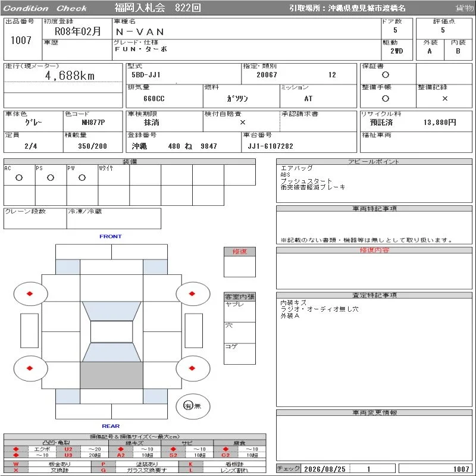Click the seating capacity 2/4
The image size is (476, 476).
31,146
